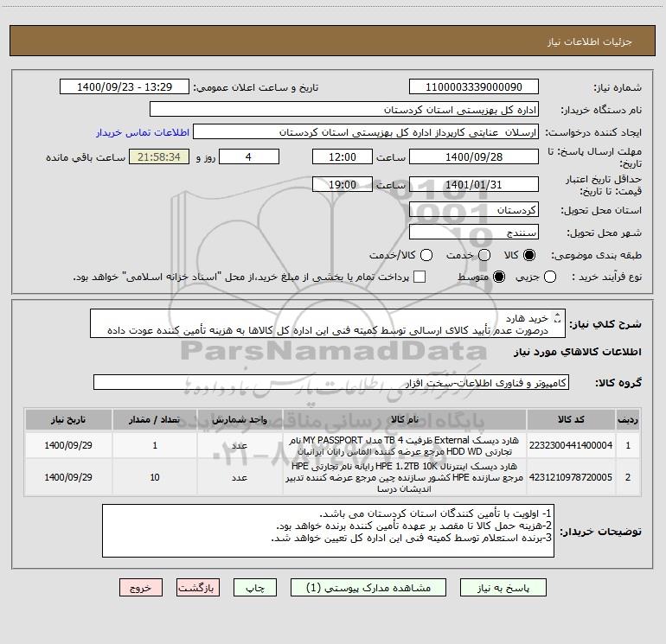Click the عدد unit cell in row 1
Screen dimensions: 666x644
click(240, 445)
